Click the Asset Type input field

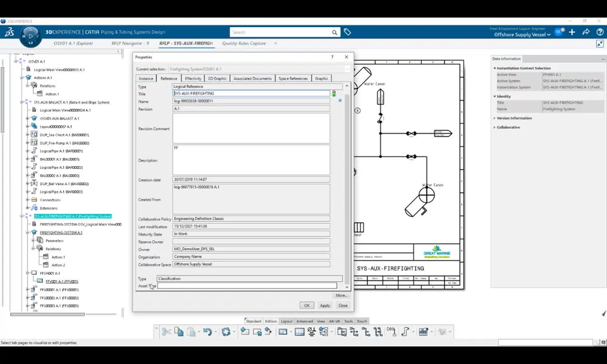[247, 286]
